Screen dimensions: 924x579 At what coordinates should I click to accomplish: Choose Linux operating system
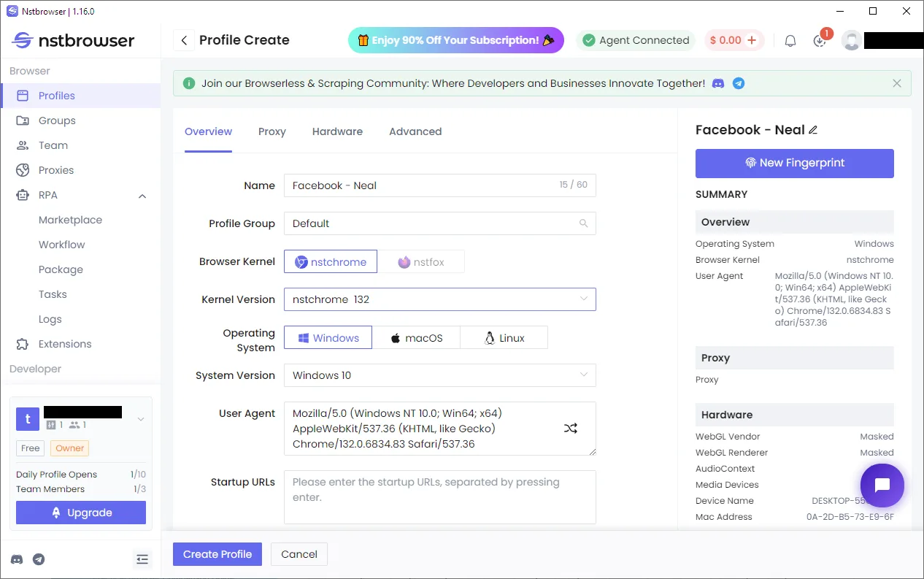(504, 337)
